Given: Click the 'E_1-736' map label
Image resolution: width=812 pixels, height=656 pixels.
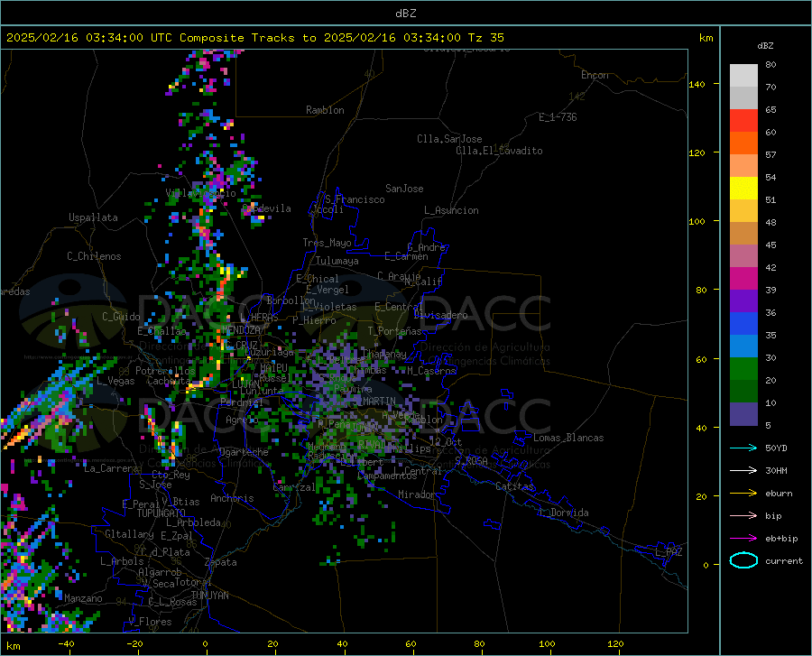Looking at the screenshot, I should coord(558,117).
